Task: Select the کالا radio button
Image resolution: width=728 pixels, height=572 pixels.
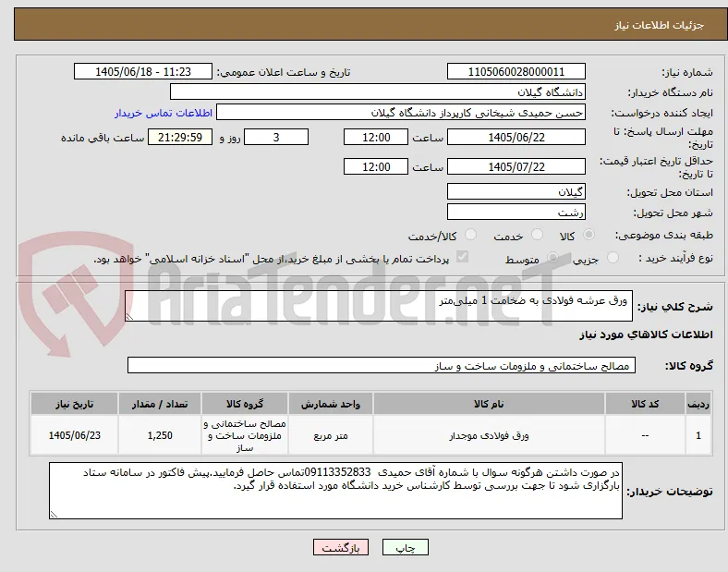Action: click(588, 235)
